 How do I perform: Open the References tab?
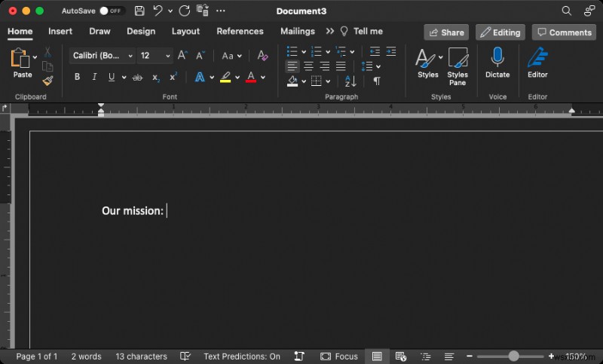coord(240,31)
